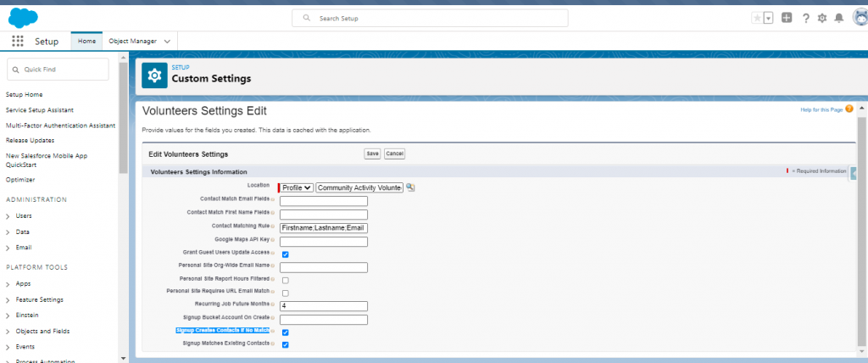Open the Location Profile dropdown
The height and width of the screenshot is (363, 868).
click(x=297, y=188)
